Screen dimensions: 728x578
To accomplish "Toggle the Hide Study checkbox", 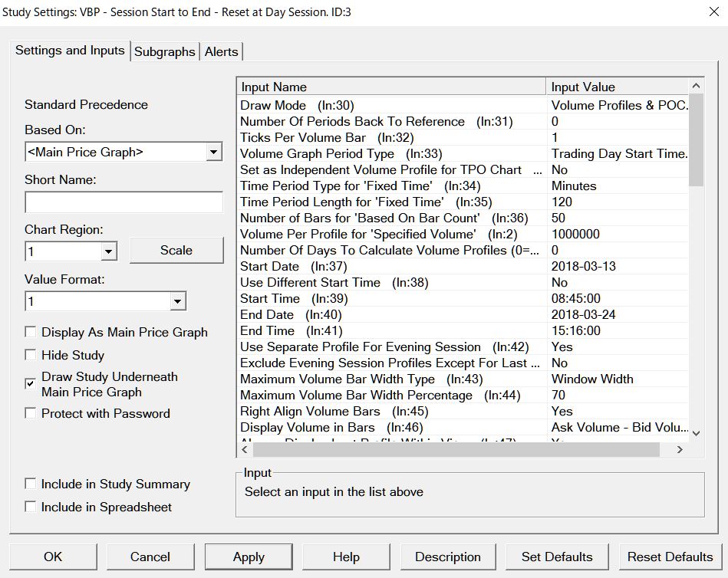I will (x=31, y=355).
